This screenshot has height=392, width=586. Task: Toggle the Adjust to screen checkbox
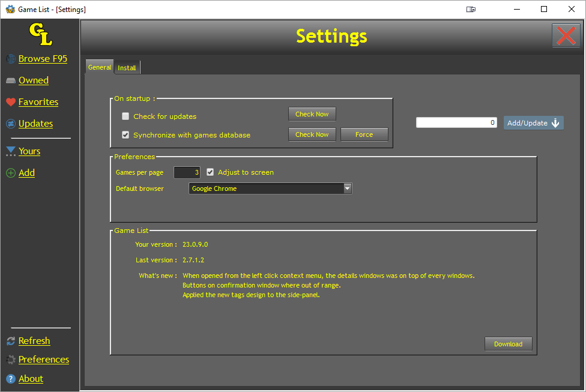pos(210,172)
